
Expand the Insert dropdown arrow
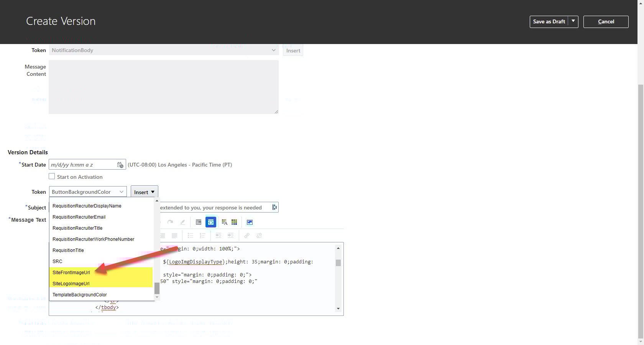click(152, 191)
